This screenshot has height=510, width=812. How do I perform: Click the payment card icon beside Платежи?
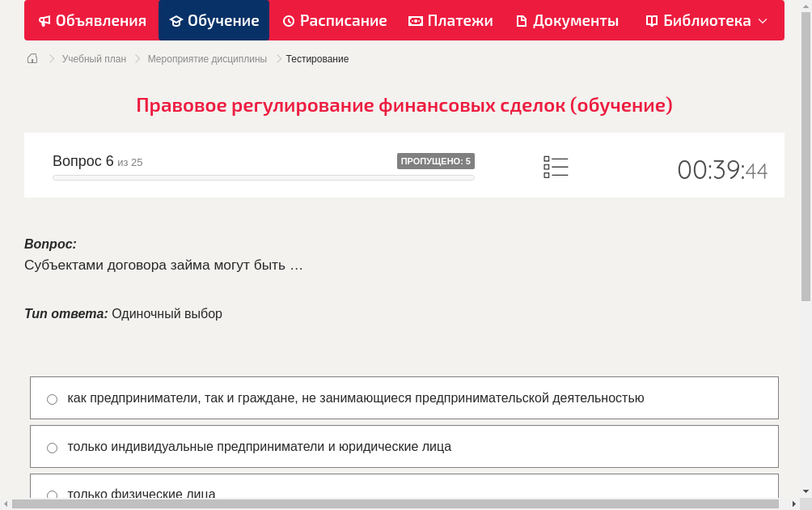point(414,20)
